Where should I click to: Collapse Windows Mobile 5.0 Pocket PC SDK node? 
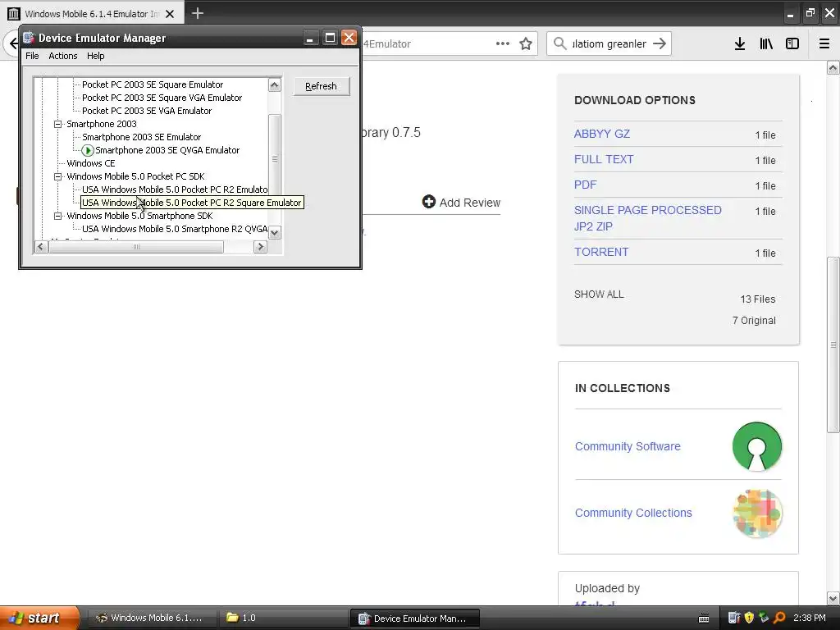58,177
